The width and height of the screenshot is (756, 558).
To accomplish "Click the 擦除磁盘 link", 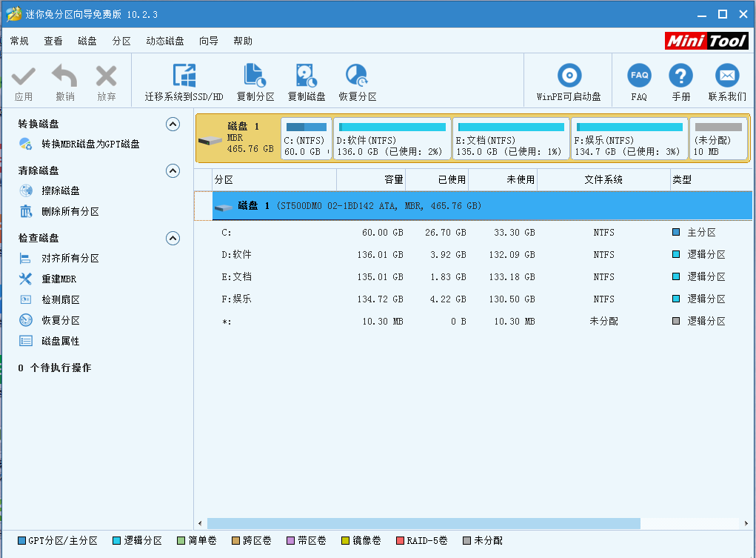I will click(x=61, y=190).
